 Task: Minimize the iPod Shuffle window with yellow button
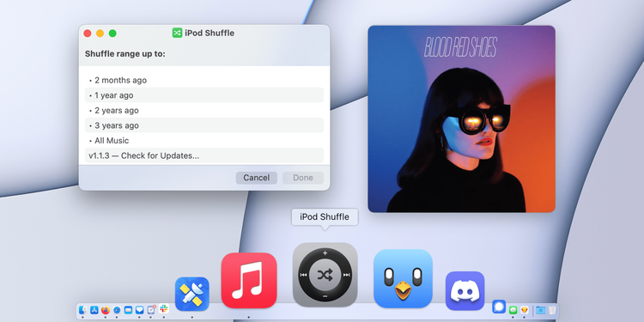coord(100,33)
